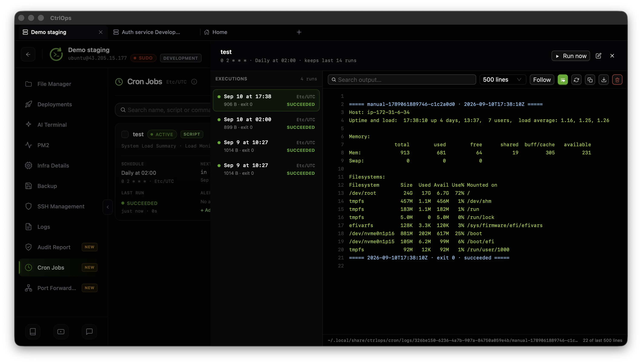
Task: Edit the test cron job
Action: tap(598, 56)
